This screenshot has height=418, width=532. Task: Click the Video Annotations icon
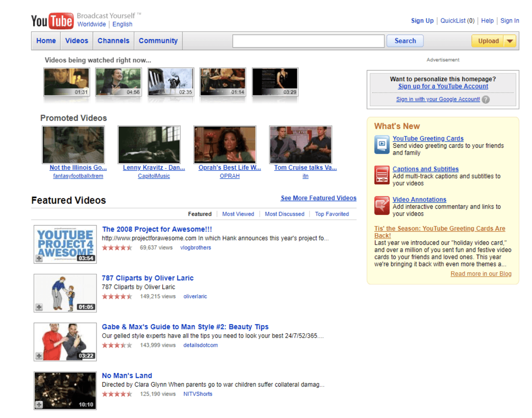click(x=382, y=206)
